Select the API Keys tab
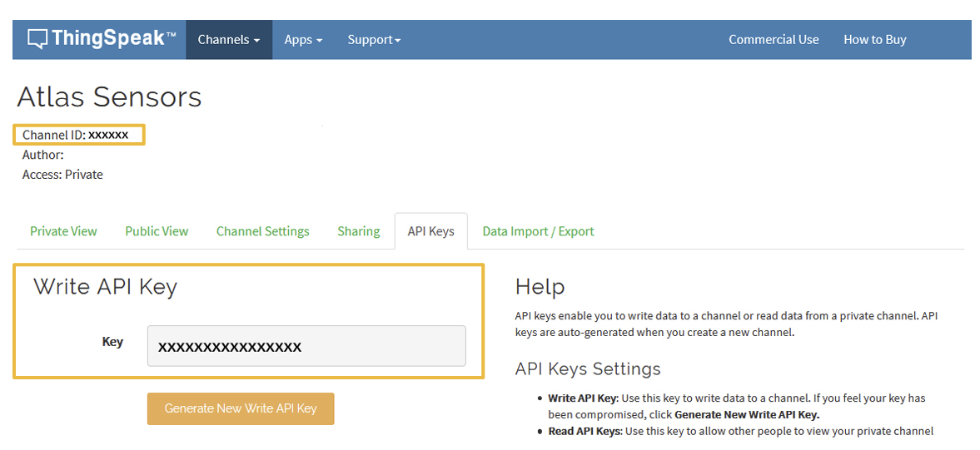 [431, 231]
